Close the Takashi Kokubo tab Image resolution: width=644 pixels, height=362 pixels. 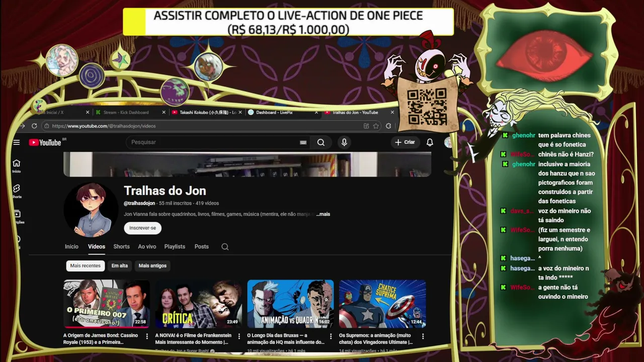(x=240, y=112)
